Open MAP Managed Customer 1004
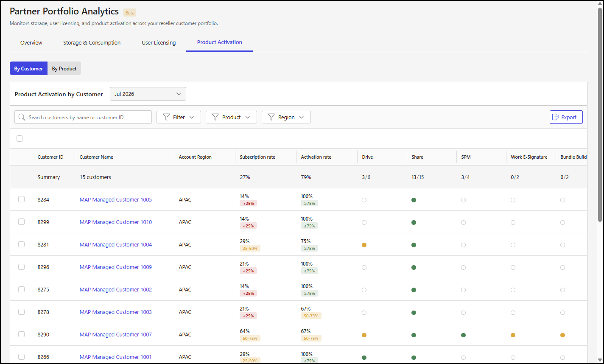The image size is (604, 364). (116, 244)
